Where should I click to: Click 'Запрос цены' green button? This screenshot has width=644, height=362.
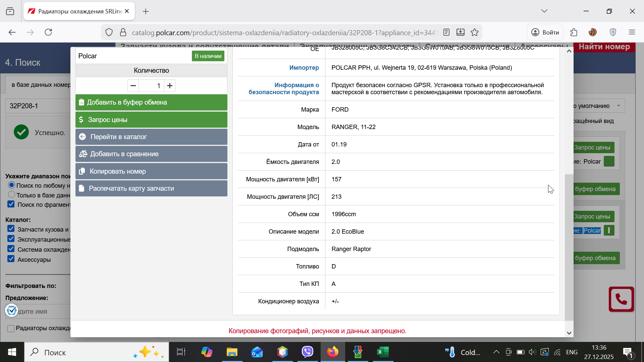[x=151, y=120]
